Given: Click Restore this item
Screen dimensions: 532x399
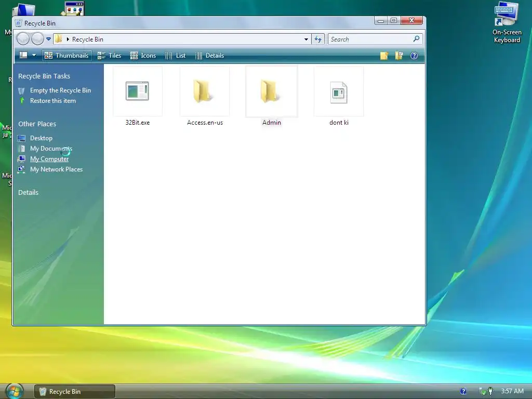Looking at the screenshot, I should click(53, 101).
